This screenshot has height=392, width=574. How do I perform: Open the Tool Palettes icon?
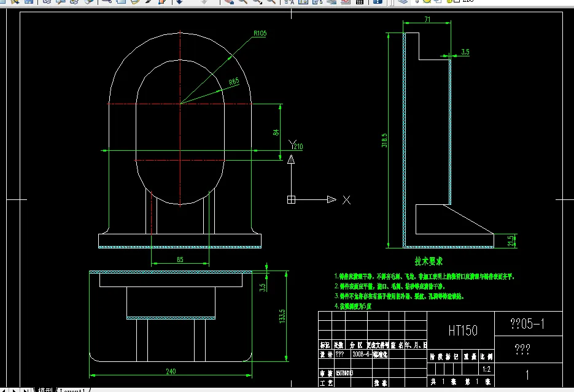[317, 2]
